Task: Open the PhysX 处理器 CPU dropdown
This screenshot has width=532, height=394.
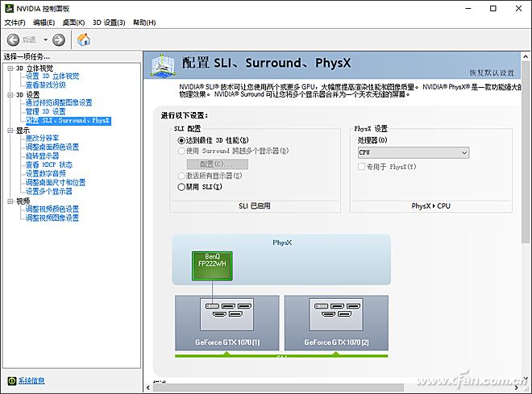Action: [x=414, y=152]
